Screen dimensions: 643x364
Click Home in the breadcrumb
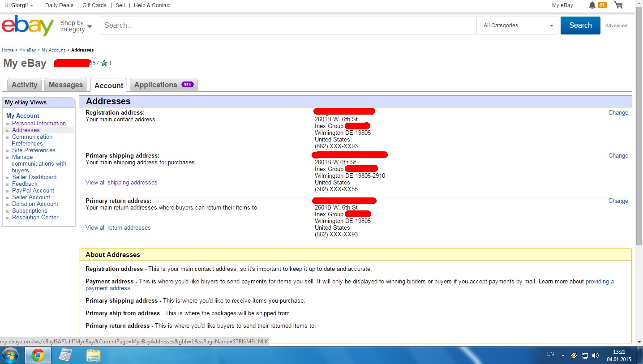coord(8,50)
